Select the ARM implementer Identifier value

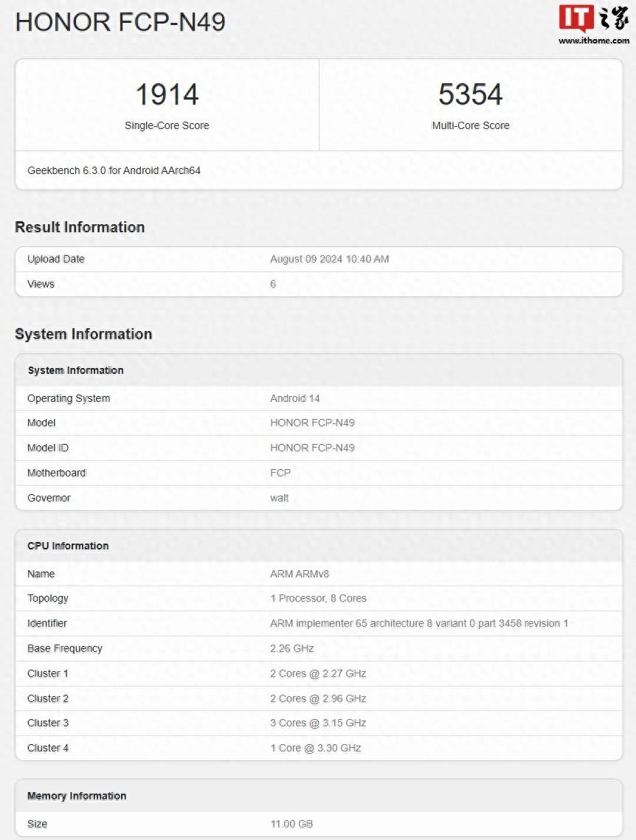[419, 624]
